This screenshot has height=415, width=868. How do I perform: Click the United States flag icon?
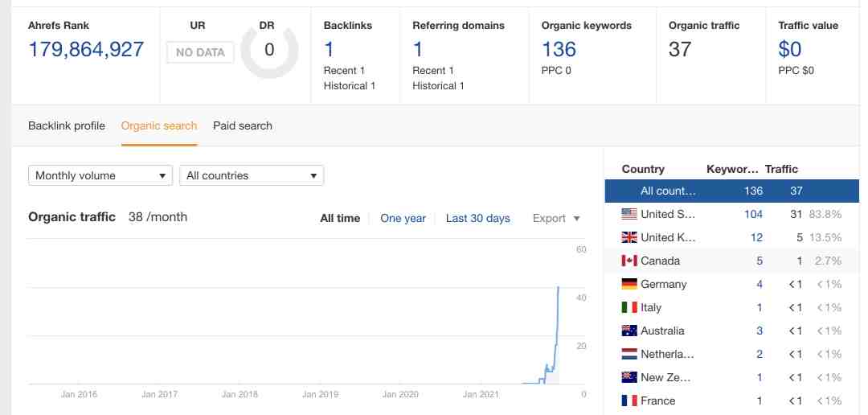(x=628, y=214)
